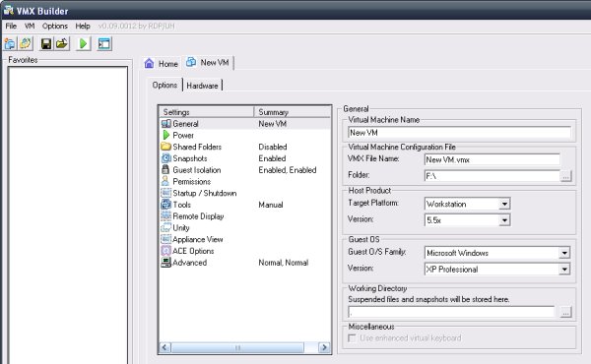Click the Home tab house icon
Screen dimensions: 591x364
click(x=150, y=63)
